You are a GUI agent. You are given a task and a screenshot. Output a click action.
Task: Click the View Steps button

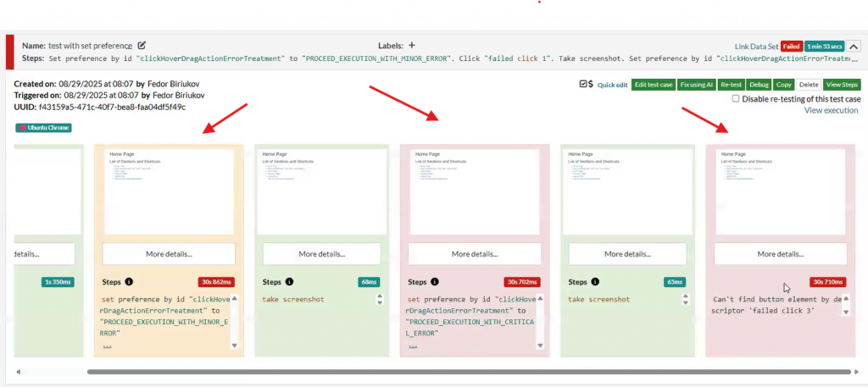tap(842, 85)
